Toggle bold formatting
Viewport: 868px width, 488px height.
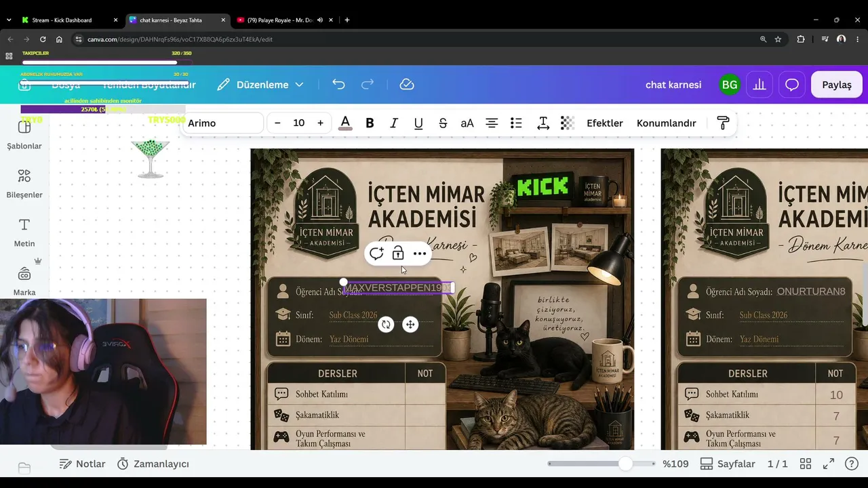coord(370,123)
